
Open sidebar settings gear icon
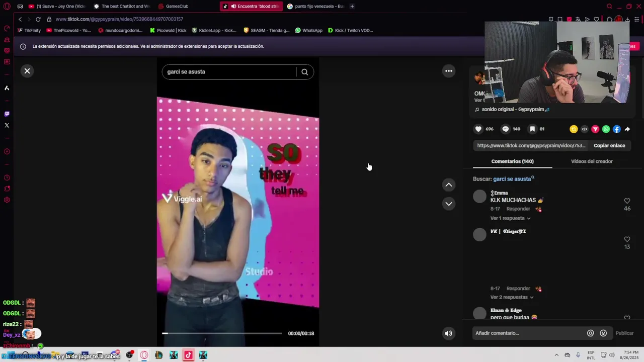coord(7,200)
